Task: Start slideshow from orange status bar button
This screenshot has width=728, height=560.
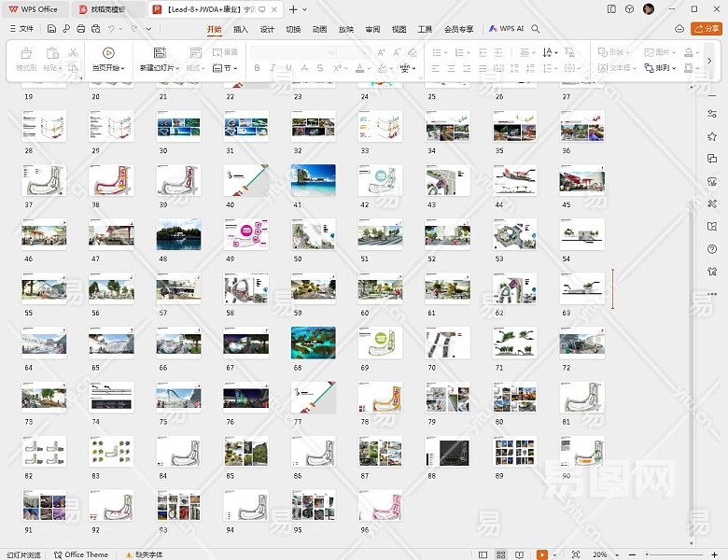Action: 541,554
